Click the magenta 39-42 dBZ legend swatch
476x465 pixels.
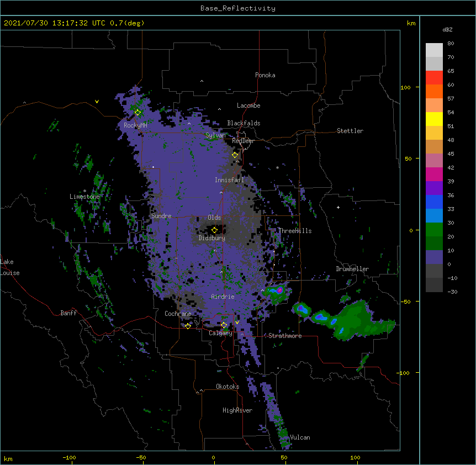pyautogui.click(x=434, y=174)
